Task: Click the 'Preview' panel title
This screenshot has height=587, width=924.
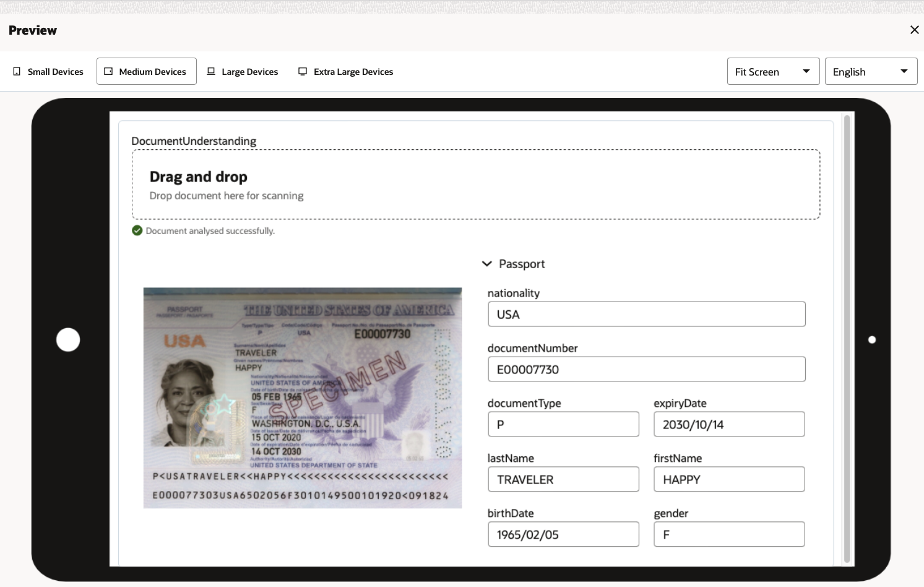Action: 33,30
